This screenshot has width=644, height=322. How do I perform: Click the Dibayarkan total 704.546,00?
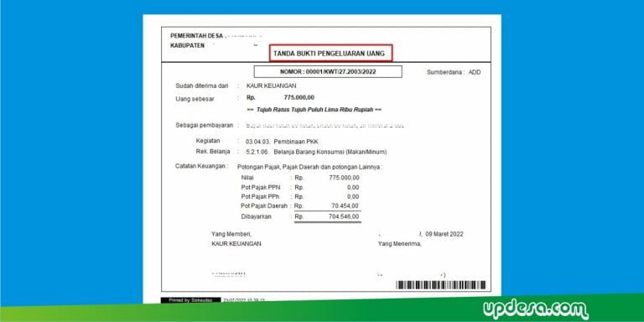344,216
